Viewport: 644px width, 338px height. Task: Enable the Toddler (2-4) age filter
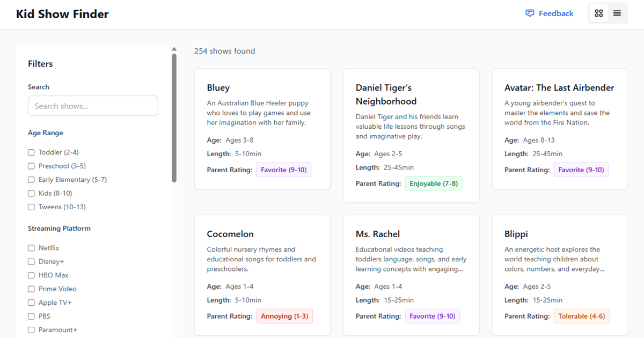31,152
